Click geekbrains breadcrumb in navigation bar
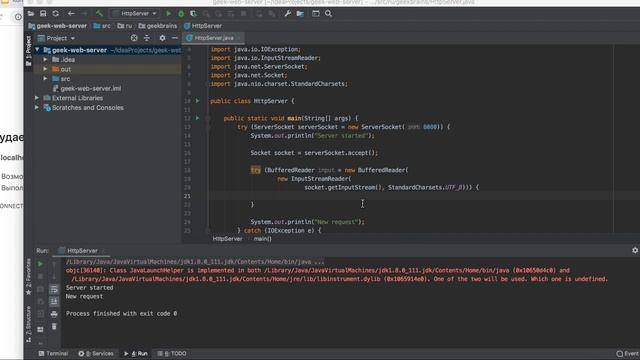 pos(158,26)
